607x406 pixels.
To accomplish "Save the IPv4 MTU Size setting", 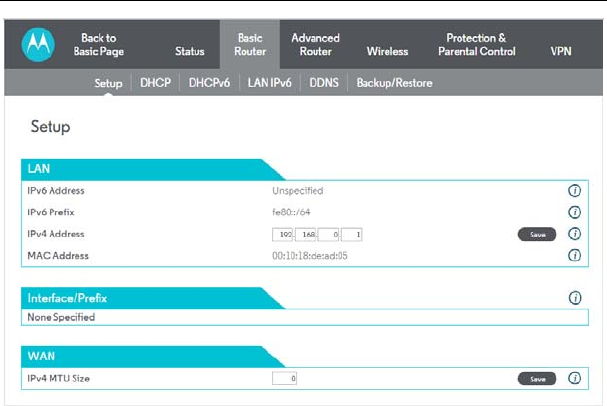I will (537, 379).
